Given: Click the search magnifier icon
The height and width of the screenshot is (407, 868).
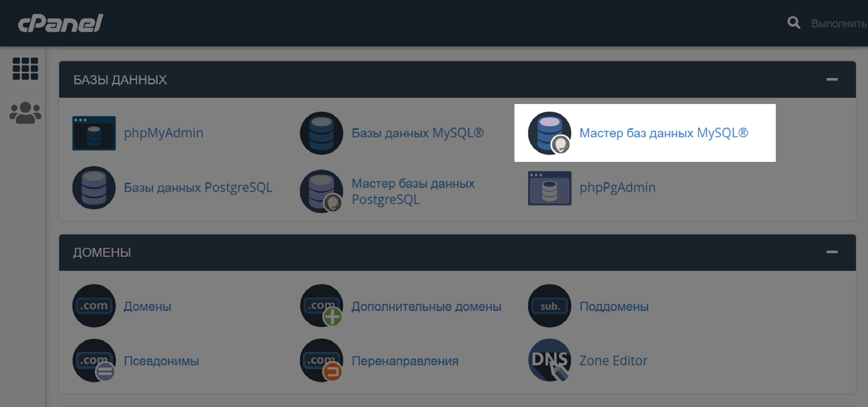Looking at the screenshot, I should tap(793, 23).
